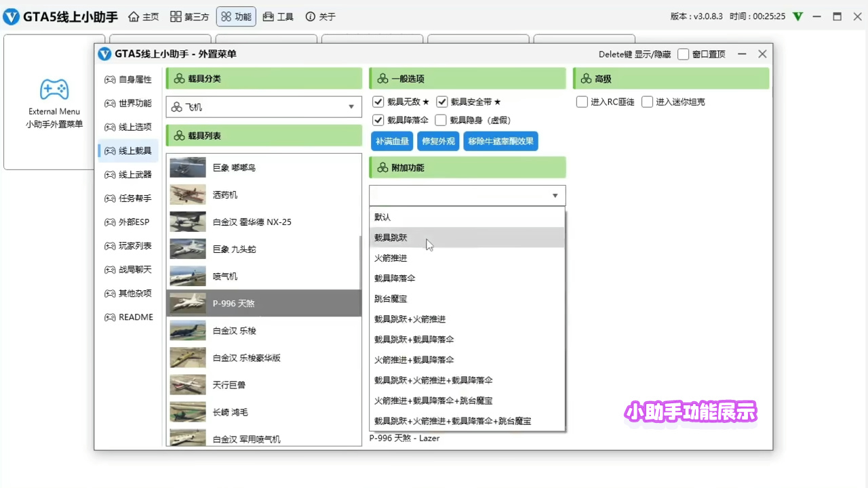Click the clover icon in 一般选项 header

(x=382, y=79)
